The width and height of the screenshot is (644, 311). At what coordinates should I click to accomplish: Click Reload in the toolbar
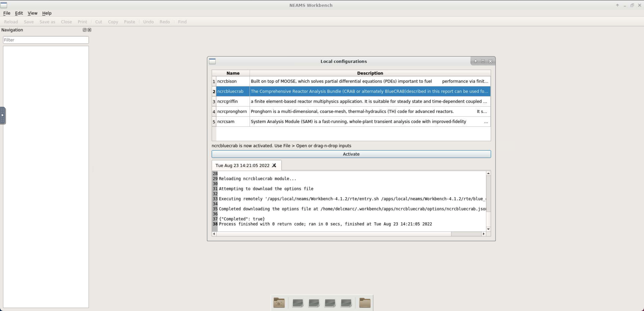[11, 22]
